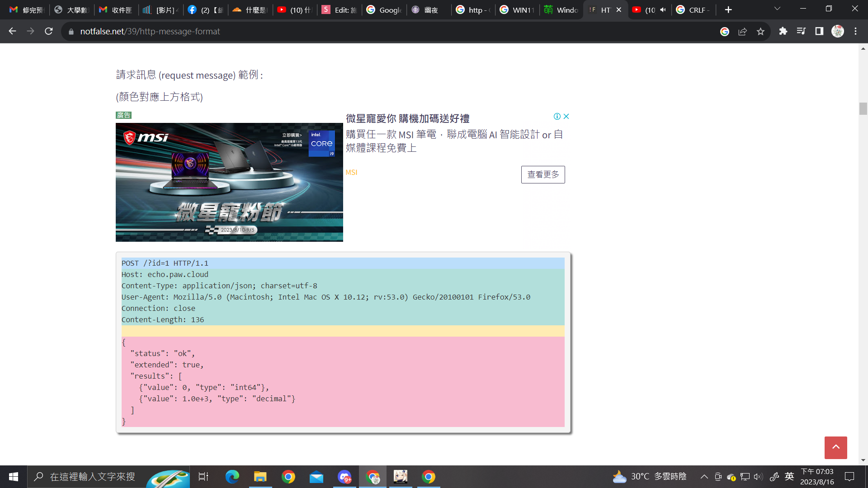Open Chrome three-dot menu

[x=855, y=31]
